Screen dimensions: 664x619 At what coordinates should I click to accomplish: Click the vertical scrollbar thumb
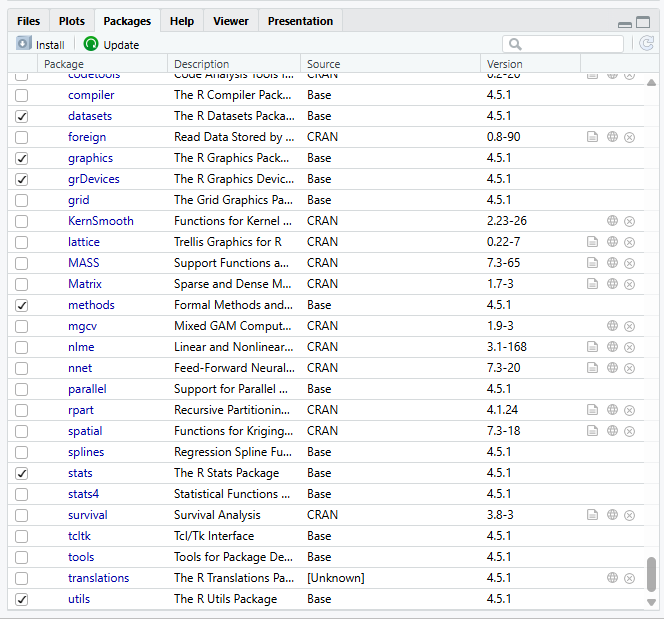pos(651,575)
